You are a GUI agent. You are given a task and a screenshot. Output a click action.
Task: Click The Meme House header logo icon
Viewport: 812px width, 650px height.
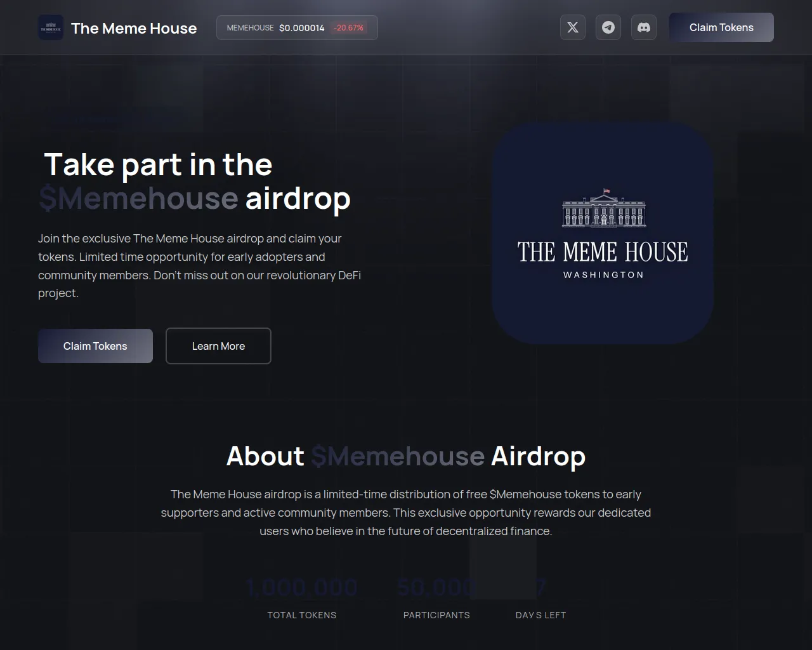(51, 27)
